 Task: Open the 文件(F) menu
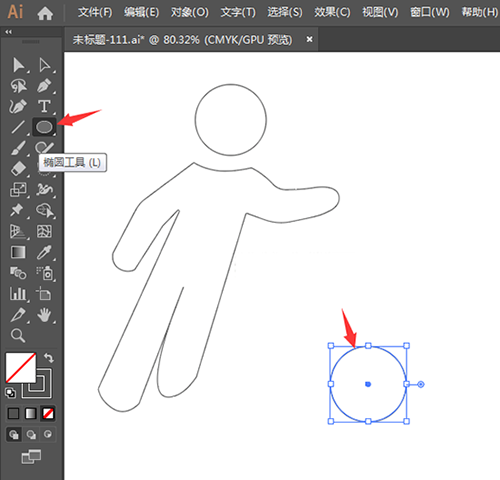pyautogui.click(x=95, y=12)
